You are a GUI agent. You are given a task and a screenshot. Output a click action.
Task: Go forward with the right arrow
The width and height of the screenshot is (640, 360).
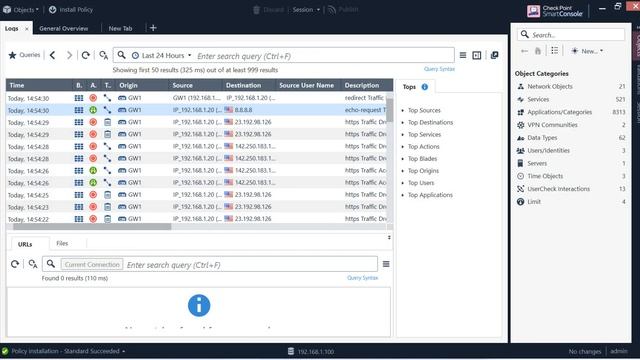69,55
